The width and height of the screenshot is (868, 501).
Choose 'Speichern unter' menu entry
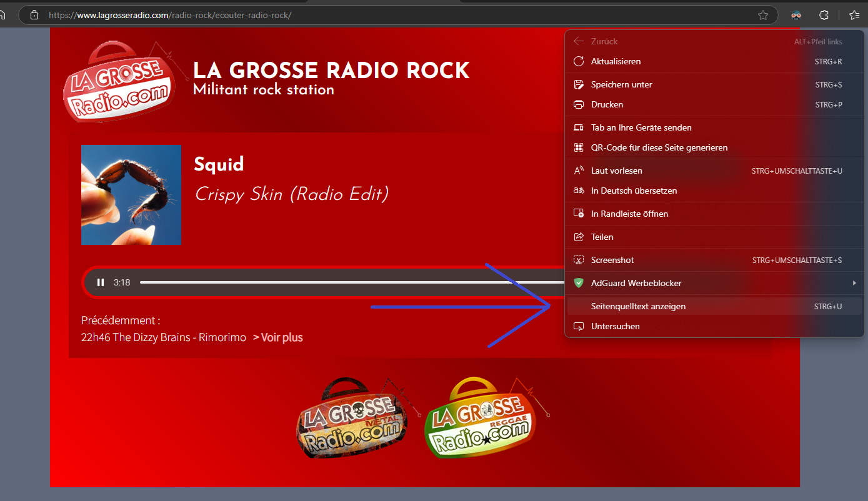click(x=714, y=84)
